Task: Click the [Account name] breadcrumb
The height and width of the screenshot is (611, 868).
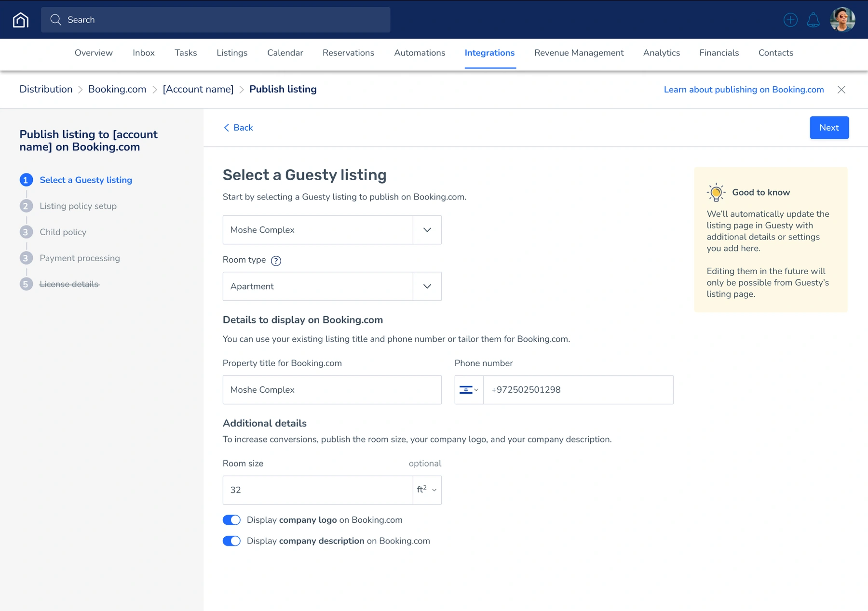Action: (x=198, y=89)
